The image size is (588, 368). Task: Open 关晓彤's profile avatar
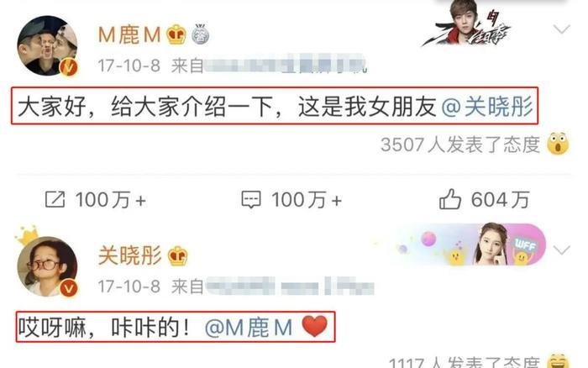[48, 266]
